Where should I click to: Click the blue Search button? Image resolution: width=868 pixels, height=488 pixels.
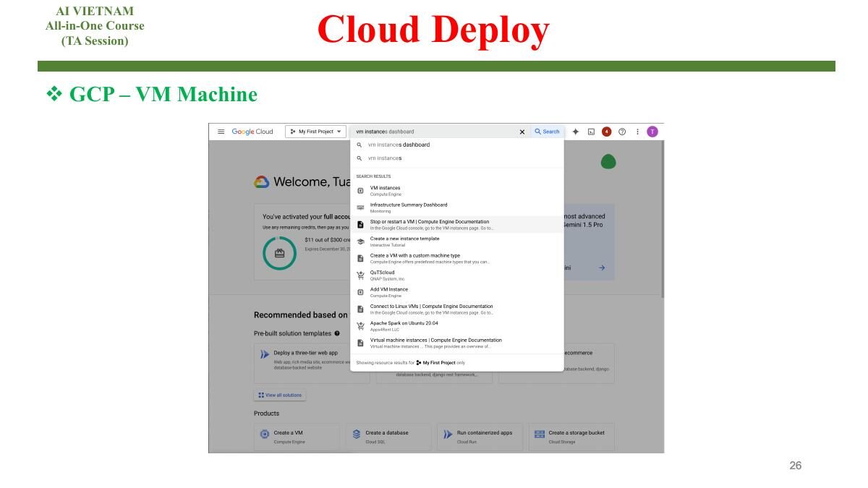pyautogui.click(x=547, y=132)
